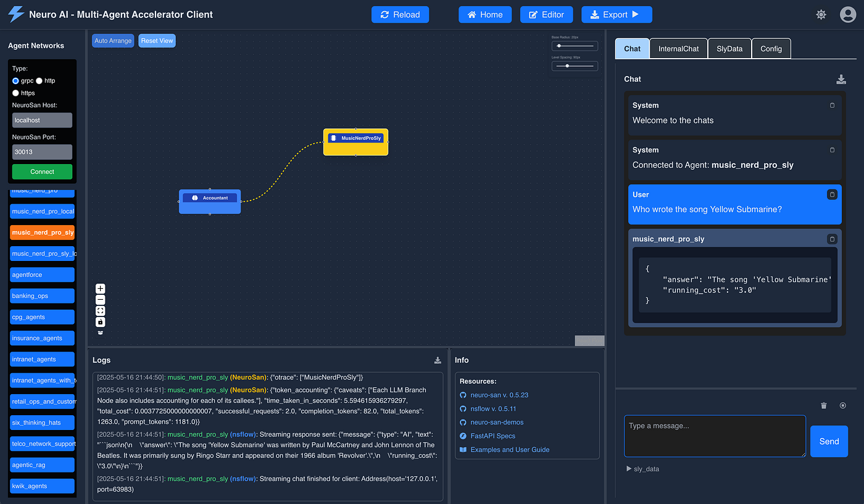Click the graph minimap thumbnail
Screen dimensions: 864x504
click(x=589, y=341)
